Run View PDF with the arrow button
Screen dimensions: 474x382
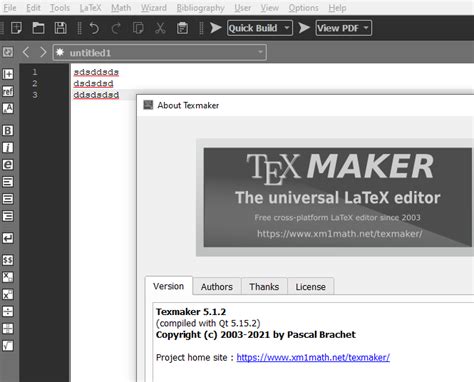[x=304, y=28]
